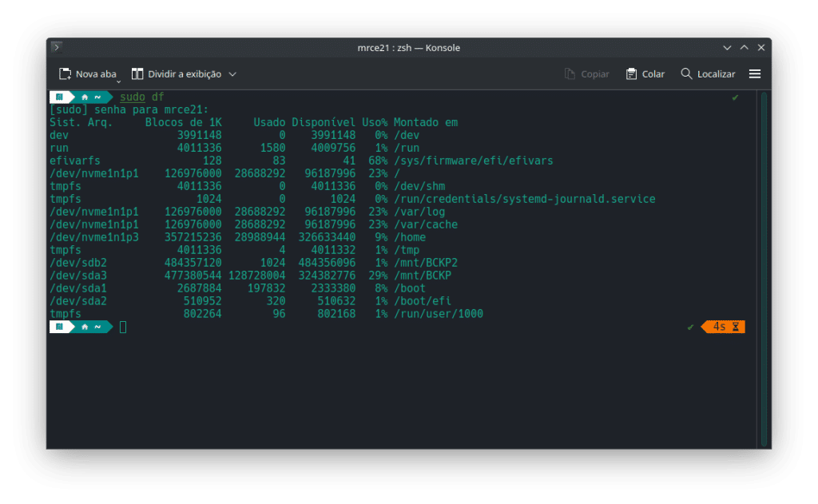Click the Nova aba tab icon
Image resolution: width=818 pixels, height=504 pixels.
pos(65,74)
